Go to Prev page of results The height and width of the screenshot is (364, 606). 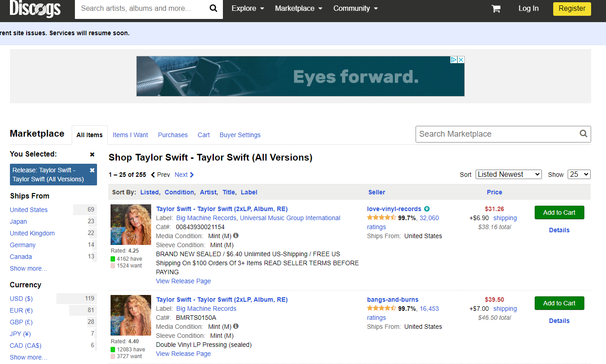(160, 175)
